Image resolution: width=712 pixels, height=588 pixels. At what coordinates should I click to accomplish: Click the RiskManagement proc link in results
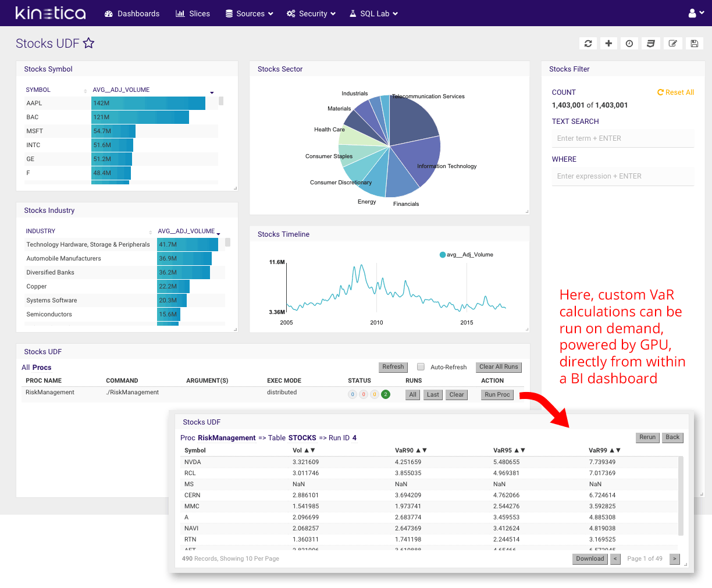227,438
